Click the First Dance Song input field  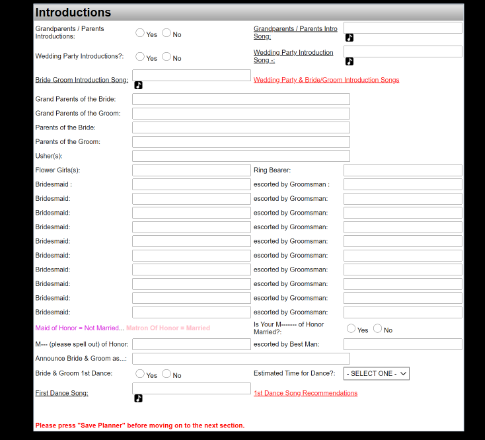191,388
